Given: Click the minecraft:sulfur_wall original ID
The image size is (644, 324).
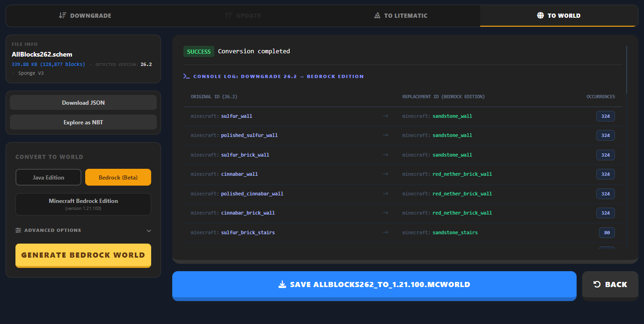Looking at the screenshot, I should click(x=221, y=116).
